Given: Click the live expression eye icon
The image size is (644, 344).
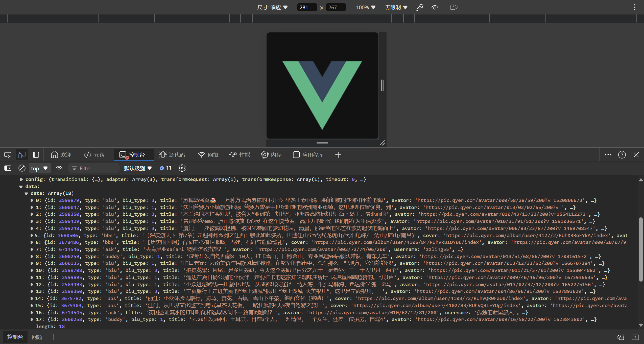Looking at the screenshot, I should [x=59, y=168].
